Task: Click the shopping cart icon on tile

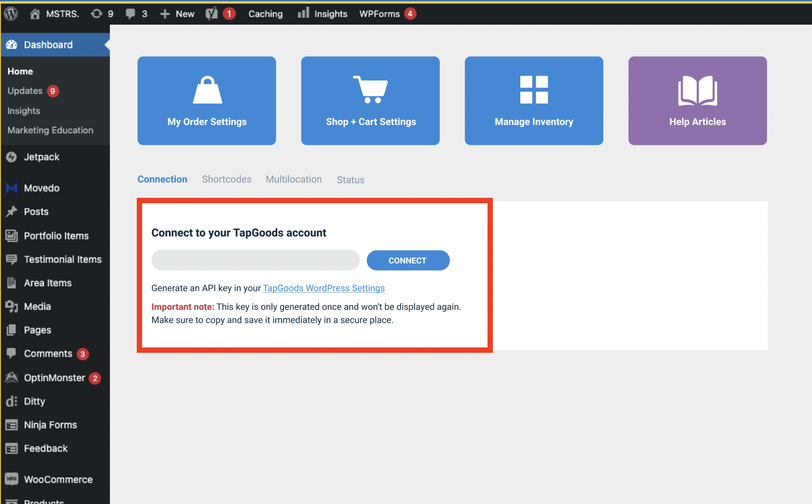Action: [x=371, y=90]
